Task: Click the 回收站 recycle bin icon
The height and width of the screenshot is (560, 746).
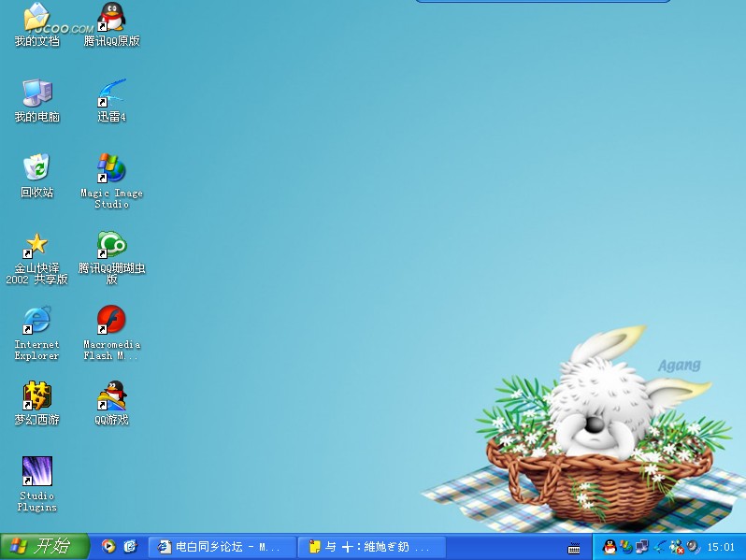Action: point(36,169)
